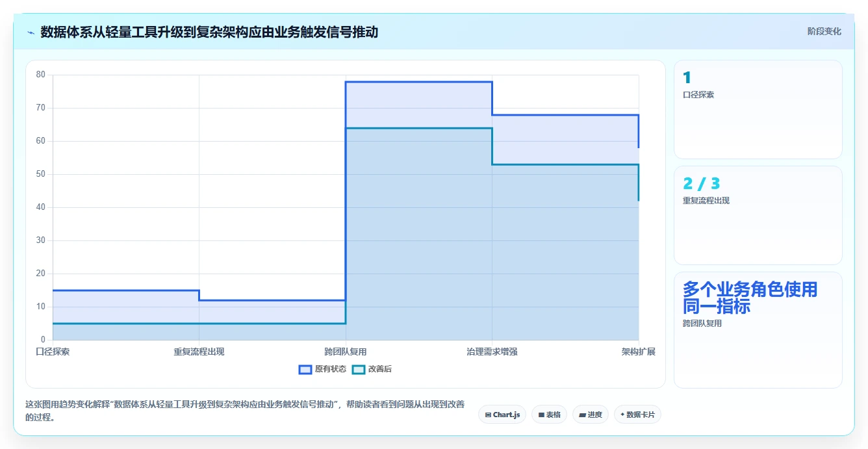The width and height of the screenshot is (868, 449).
Task: Click the y-axis value 10
Action: [41, 307]
